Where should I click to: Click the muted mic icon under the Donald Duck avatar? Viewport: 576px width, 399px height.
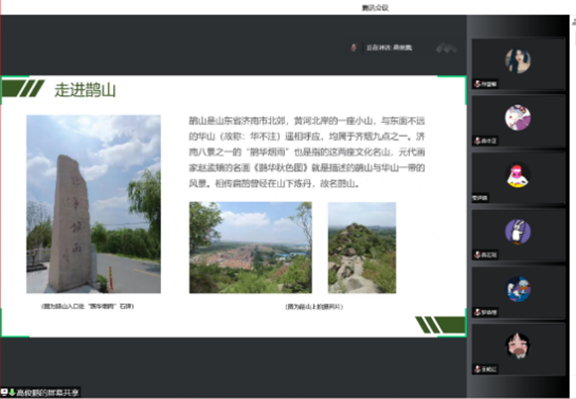(x=477, y=312)
